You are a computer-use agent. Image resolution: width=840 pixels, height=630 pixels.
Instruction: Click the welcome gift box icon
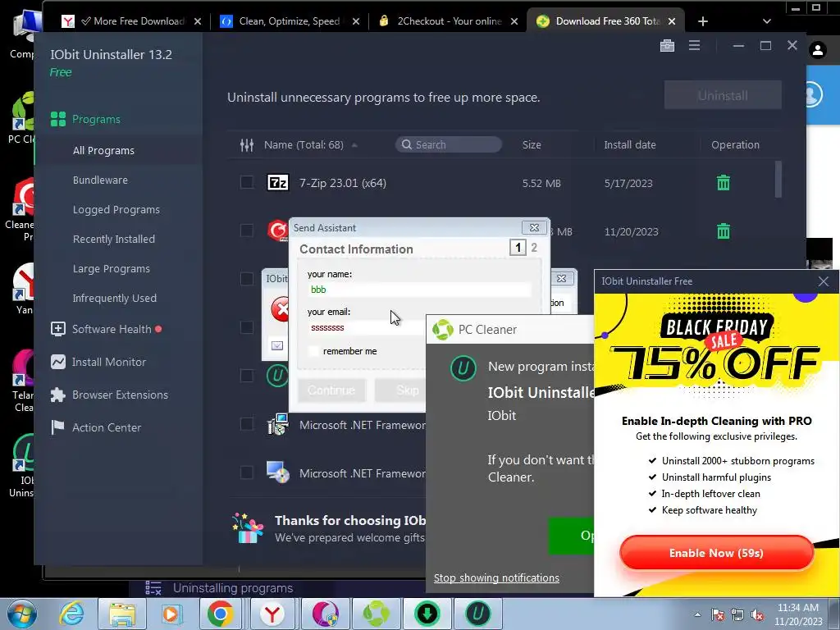248,527
